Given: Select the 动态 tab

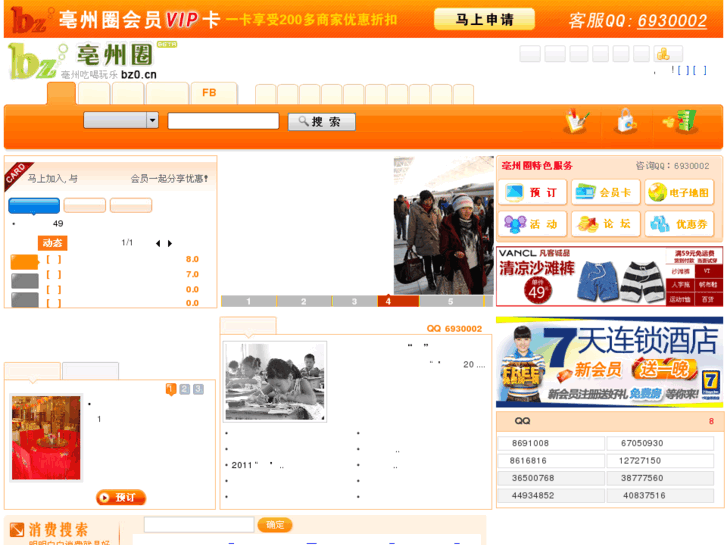Looking at the screenshot, I should coord(52,243).
